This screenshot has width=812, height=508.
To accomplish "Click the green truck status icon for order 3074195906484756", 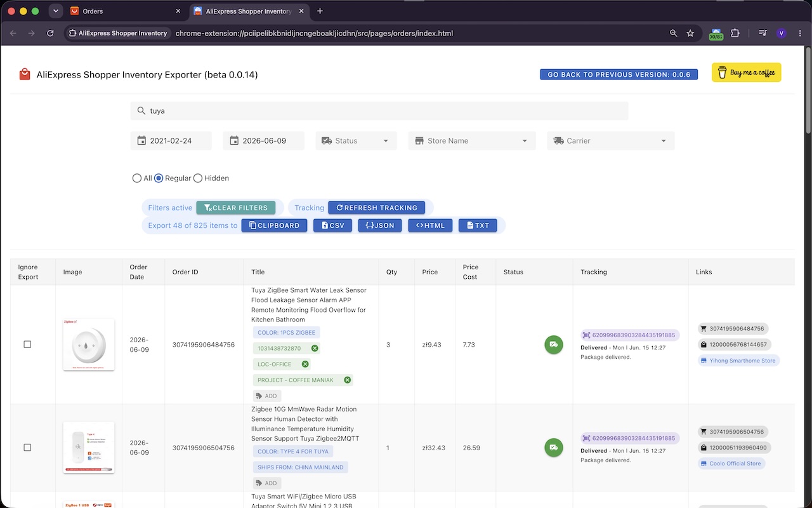I will [554, 345].
